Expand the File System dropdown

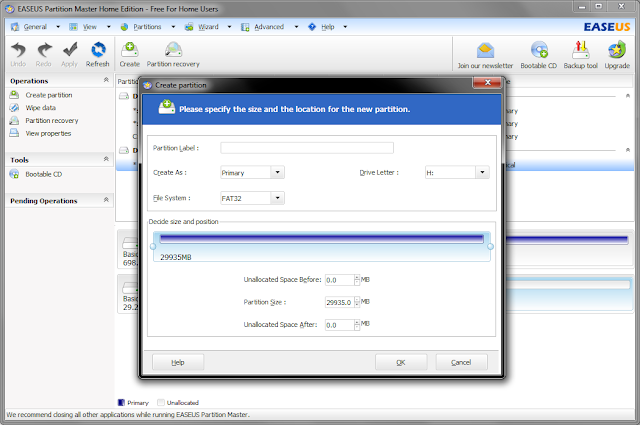[278, 198]
